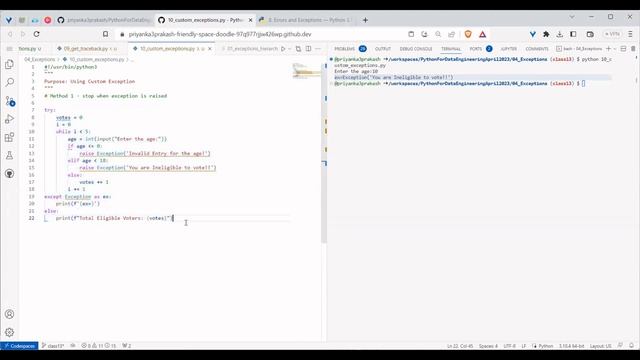This screenshot has height=360, width=640.
Task: Click the Codespaces remote button in status bar
Action: pos(19,346)
